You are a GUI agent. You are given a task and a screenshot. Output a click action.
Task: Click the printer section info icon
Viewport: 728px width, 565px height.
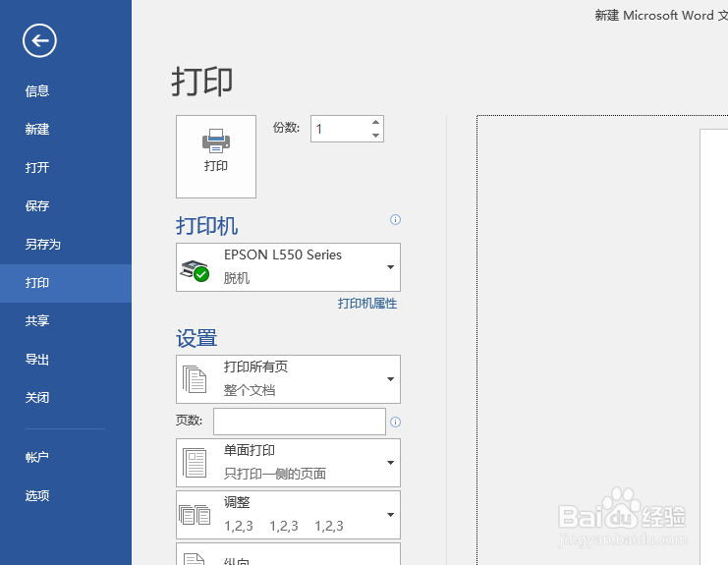coord(395,219)
